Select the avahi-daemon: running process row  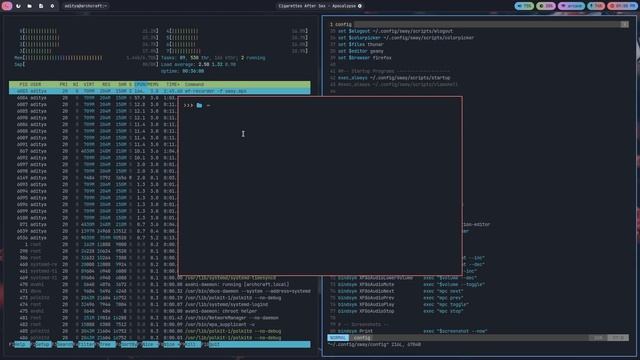pyautogui.click(x=160, y=284)
